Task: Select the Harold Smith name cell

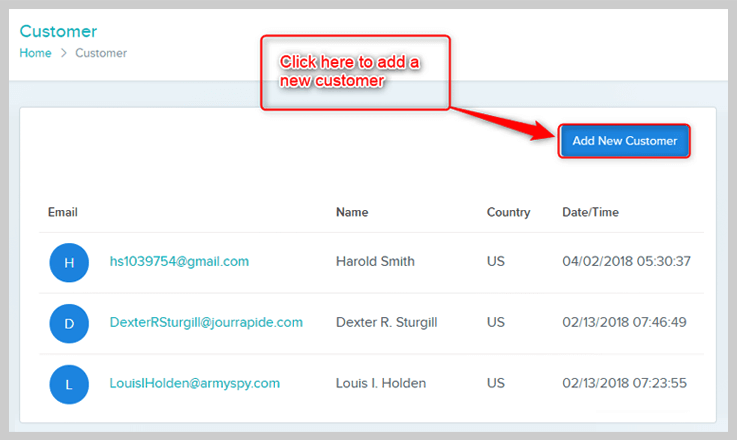Action: pos(375,261)
